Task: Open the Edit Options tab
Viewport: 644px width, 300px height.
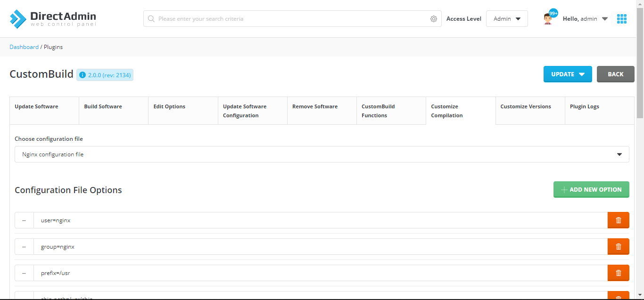Action: [x=183, y=111]
